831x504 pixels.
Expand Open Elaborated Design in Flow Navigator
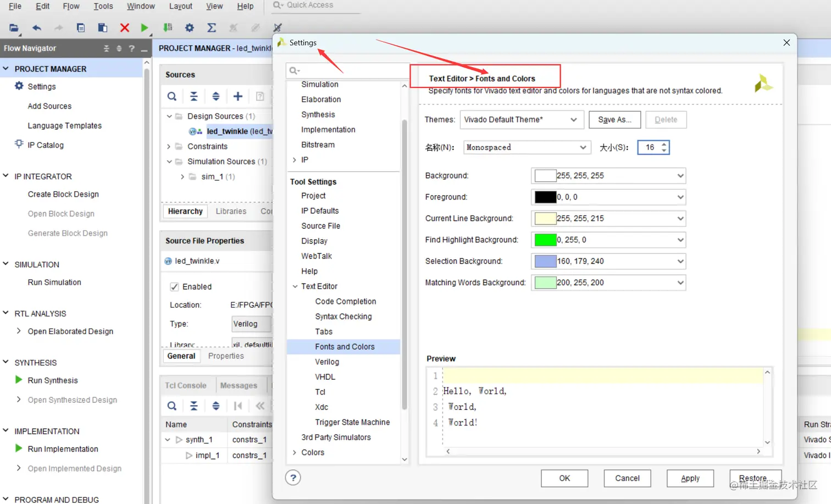point(19,331)
